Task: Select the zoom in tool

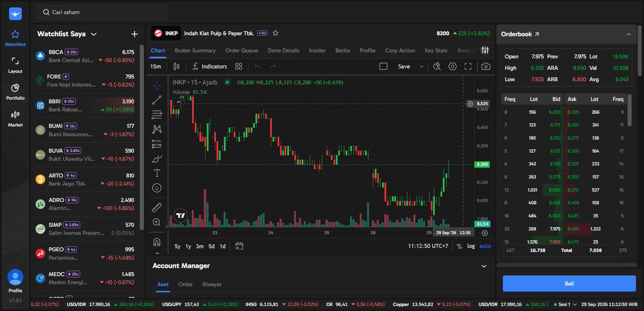Action: coord(157,222)
